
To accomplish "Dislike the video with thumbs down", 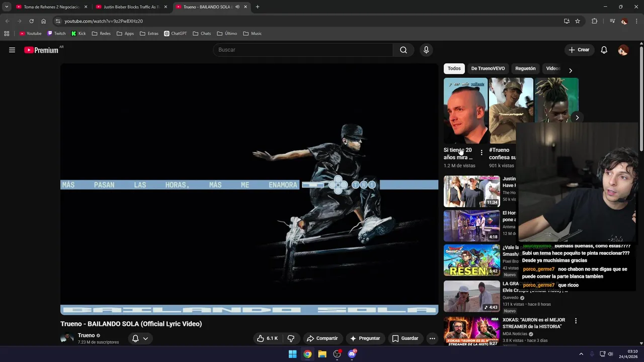I will (x=291, y=338).
